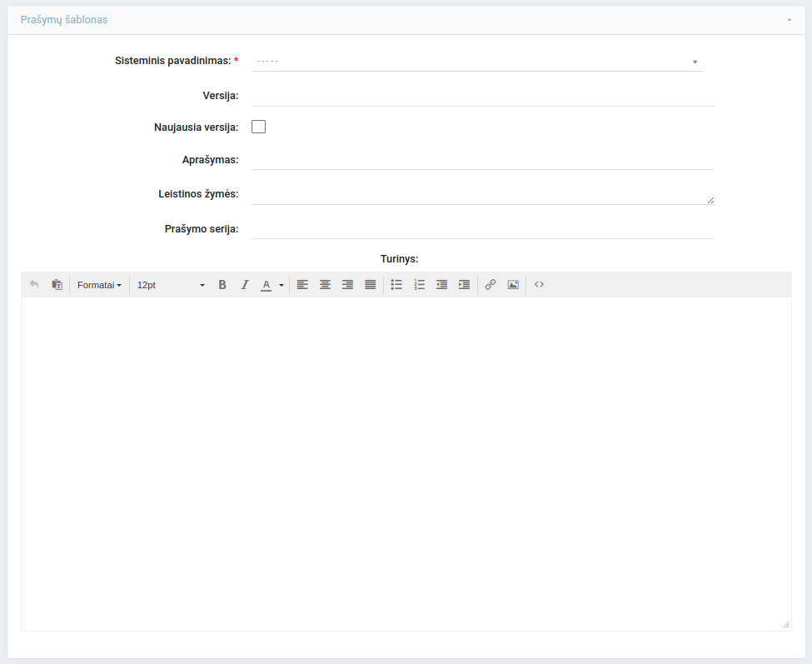812x664 pixels.
Task: Click the paste clipboard icon
Action: tap(57, 284)
